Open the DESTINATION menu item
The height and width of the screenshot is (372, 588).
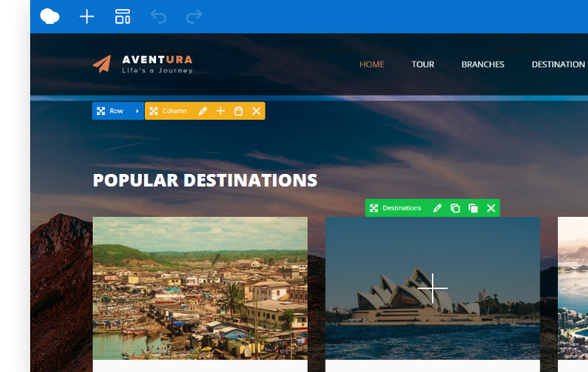[558, 65]
